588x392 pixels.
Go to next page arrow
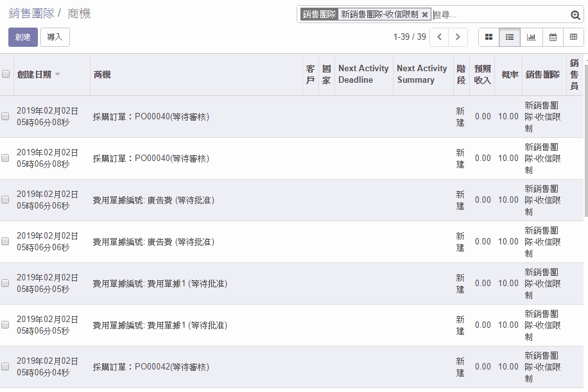tap(458, 37)
